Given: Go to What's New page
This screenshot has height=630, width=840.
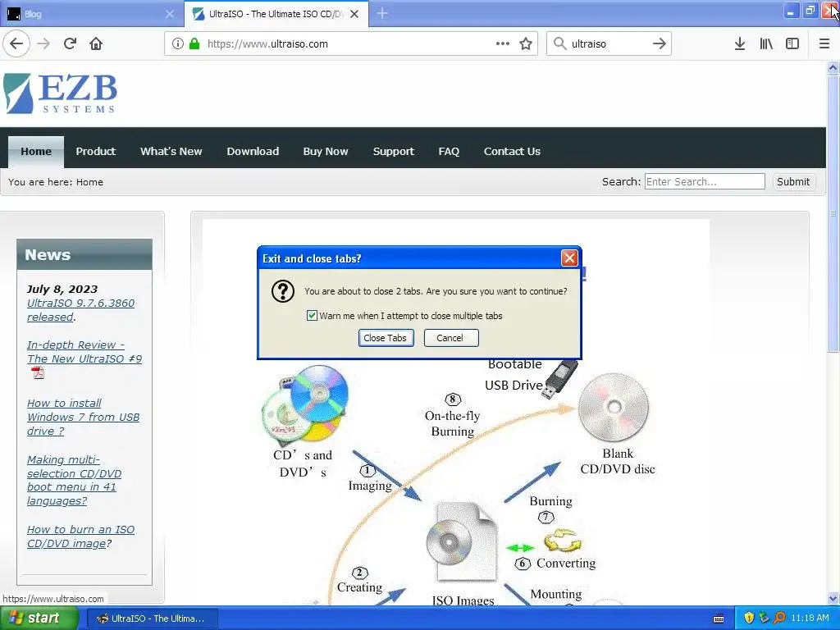Looking at the screenshot, I should pyautogui.click(x=171, y=151).
